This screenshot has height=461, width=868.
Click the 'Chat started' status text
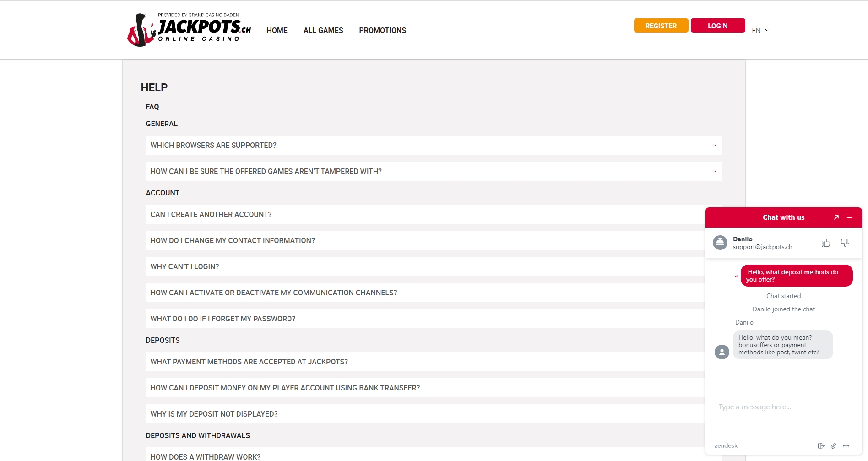(x=784, y=296)
